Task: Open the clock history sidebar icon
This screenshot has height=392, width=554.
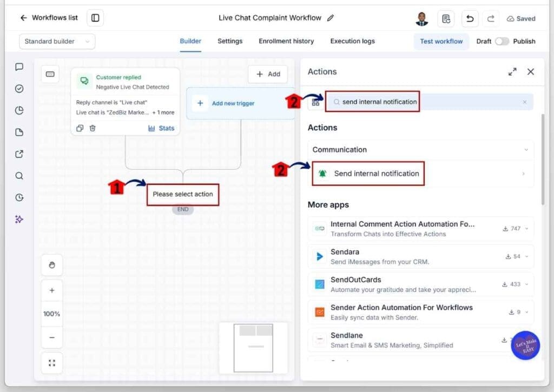Action: [x=19, y=197]
